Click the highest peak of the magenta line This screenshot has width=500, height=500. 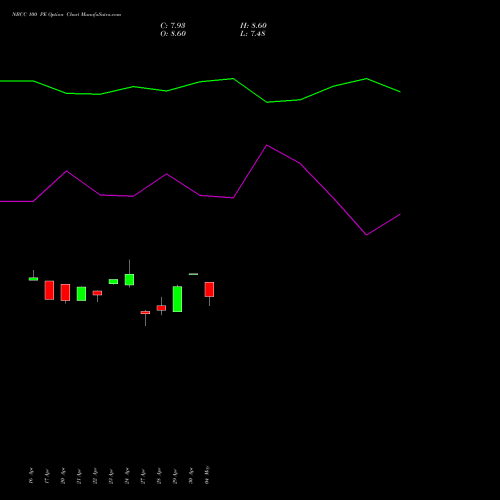267,145
